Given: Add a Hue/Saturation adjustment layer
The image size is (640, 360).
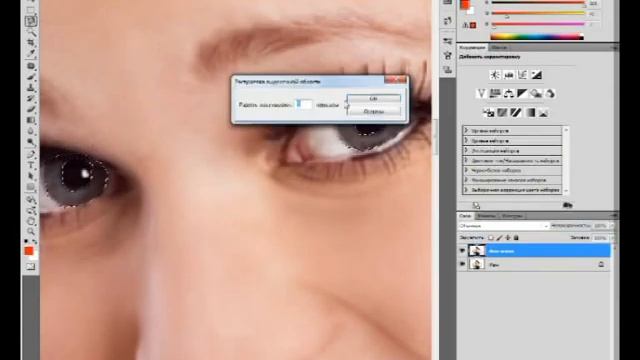Looking at the screenshot, I should (x=495, y=94).
